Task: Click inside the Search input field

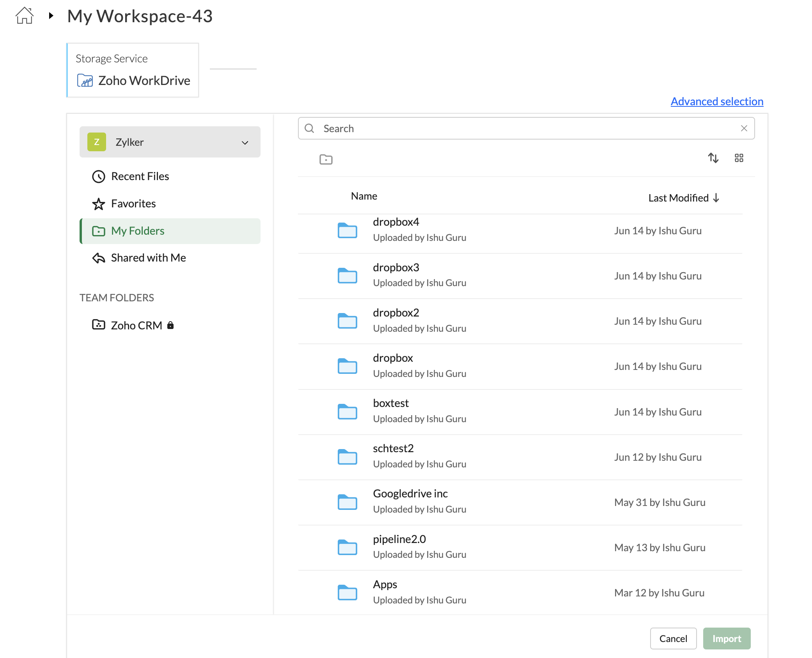Action: pos(527,128)
